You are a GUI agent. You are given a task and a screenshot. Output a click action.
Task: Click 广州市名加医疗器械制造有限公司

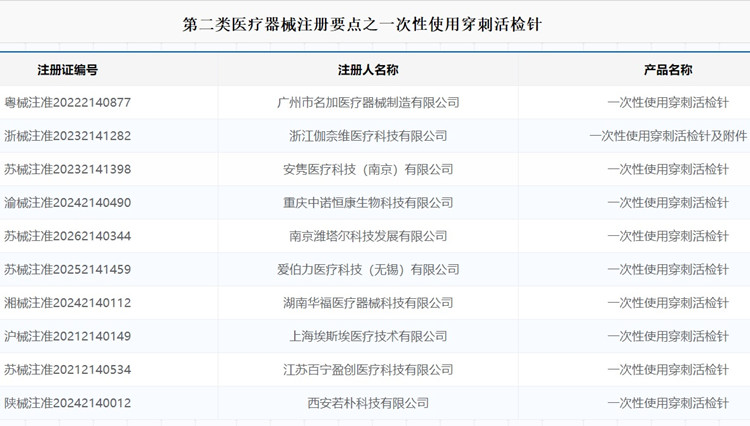368,102
